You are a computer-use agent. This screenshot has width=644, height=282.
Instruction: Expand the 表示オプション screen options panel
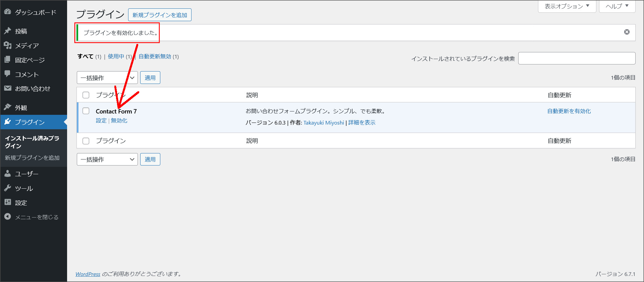point(567,6)
